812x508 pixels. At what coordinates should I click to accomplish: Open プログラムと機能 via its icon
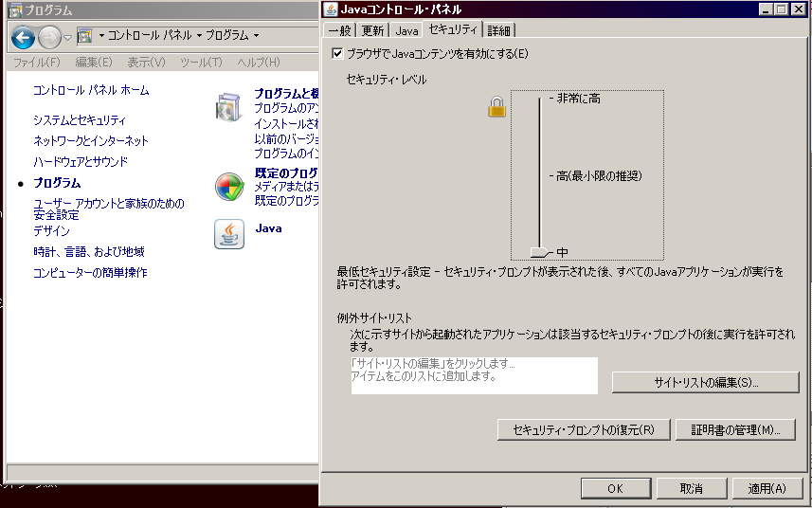tap(228, 108)
